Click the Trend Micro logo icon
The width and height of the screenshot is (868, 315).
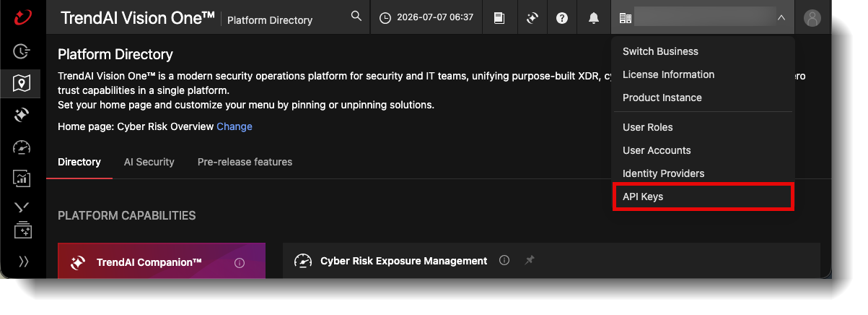click(22, 17)
